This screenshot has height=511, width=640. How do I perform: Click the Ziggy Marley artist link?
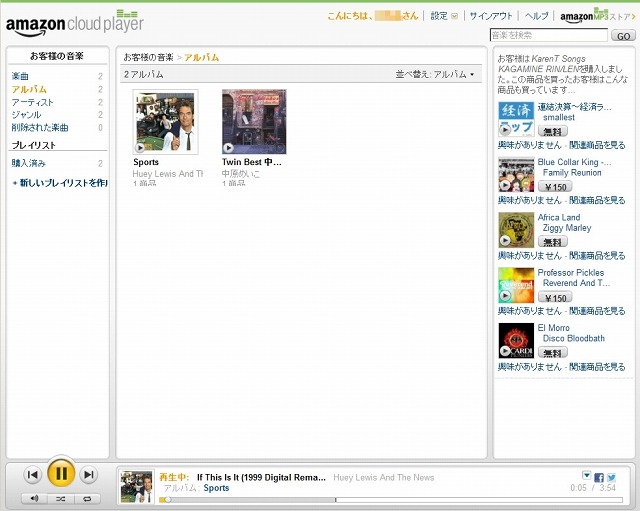567,228
